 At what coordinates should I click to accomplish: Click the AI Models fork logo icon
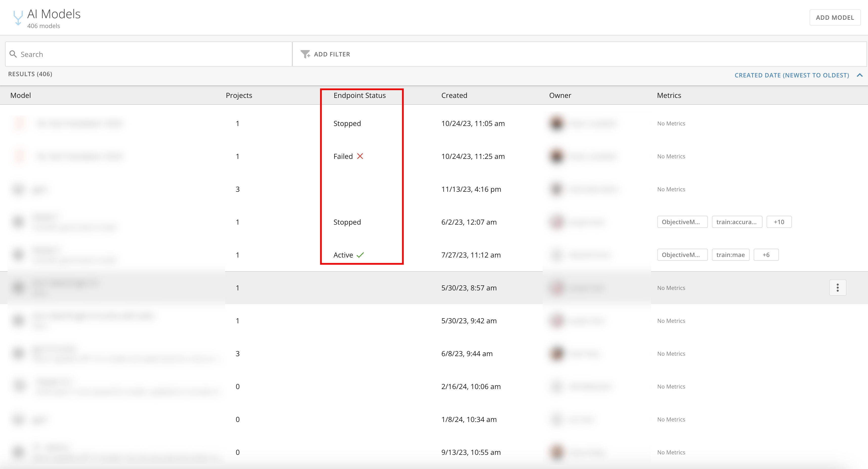(18, 18)
